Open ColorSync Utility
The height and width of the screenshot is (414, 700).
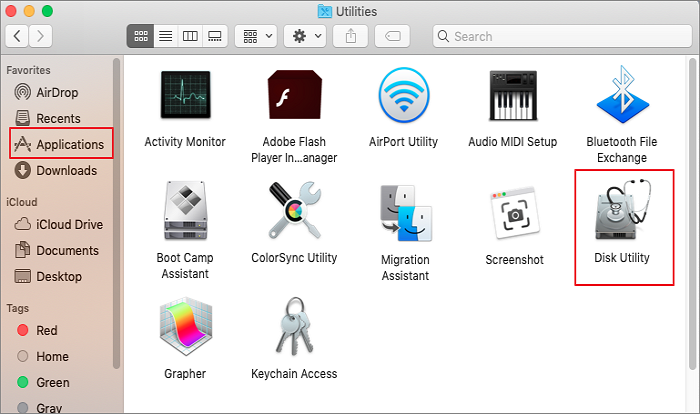click(x=294, y=214)
